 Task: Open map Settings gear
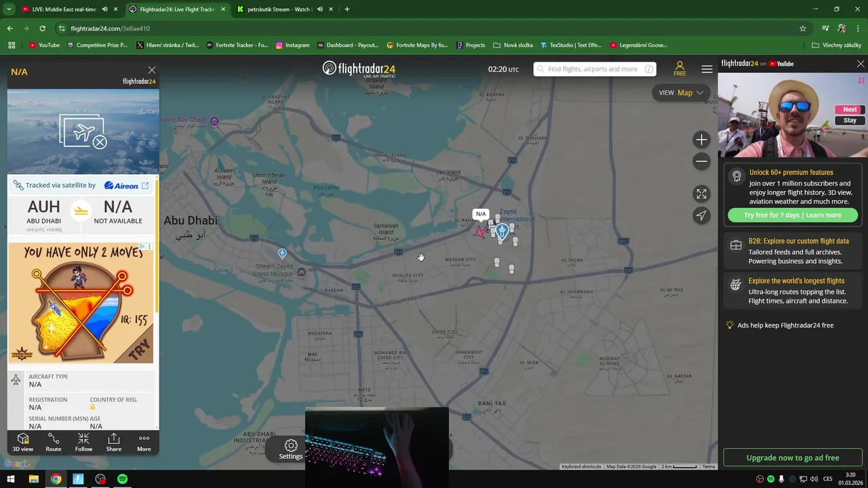click(291, 449)
